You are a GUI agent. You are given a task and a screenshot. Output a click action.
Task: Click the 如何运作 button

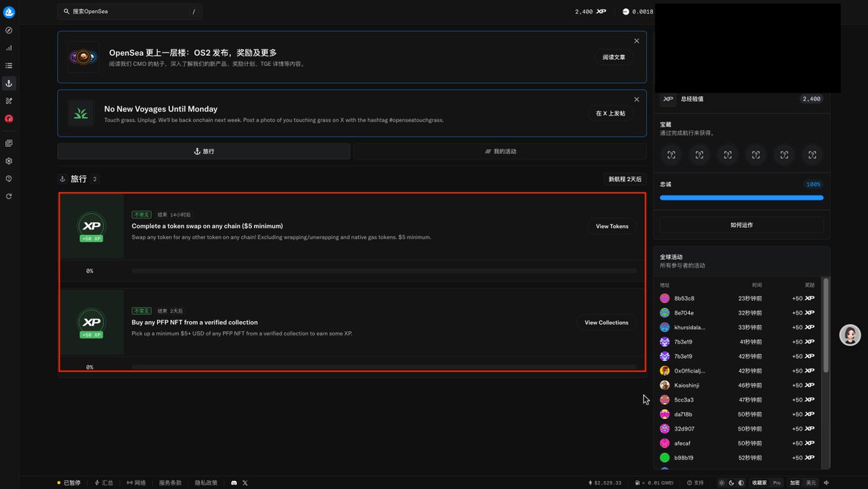[741, 225]
